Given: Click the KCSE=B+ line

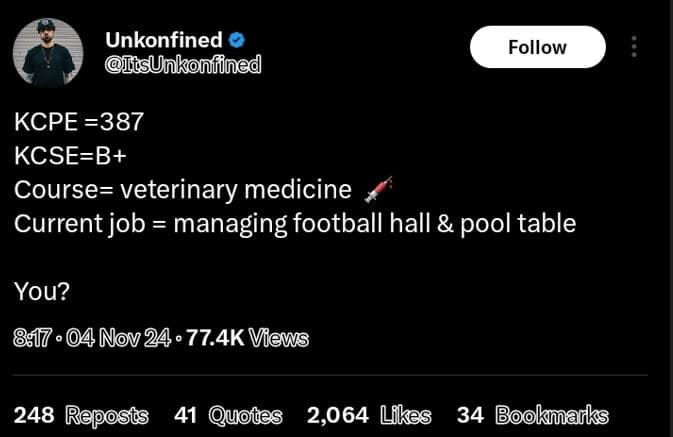Looking at the screenshot, I should (69, 156).
